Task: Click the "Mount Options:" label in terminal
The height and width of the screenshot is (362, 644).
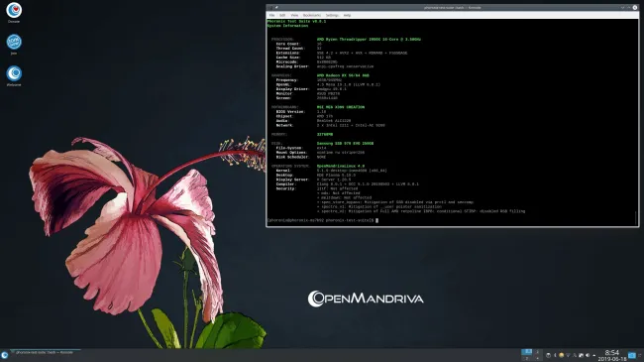Action: (291, 152)
